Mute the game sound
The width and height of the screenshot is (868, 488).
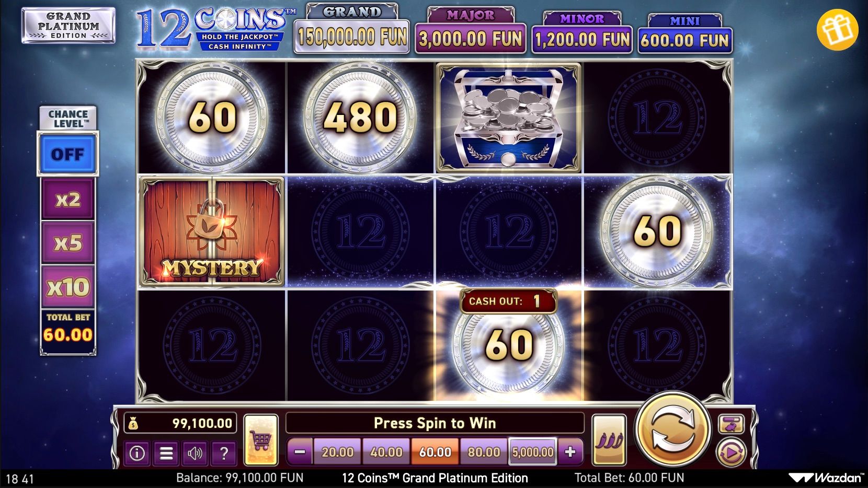pyautogui.click(x=195, y=453)
